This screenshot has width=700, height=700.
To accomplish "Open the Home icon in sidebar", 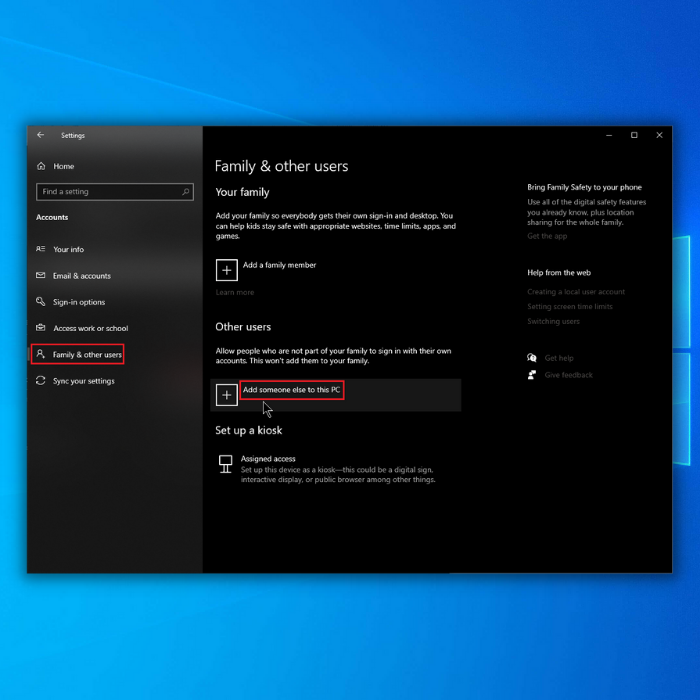I will coord(41,166).
